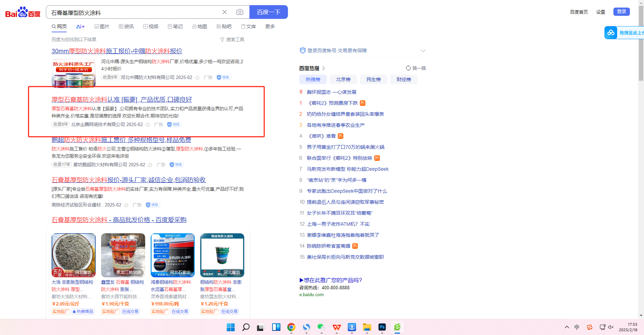Expand the login account protection chevron
The image size is (644, 335).
point(423,51)
